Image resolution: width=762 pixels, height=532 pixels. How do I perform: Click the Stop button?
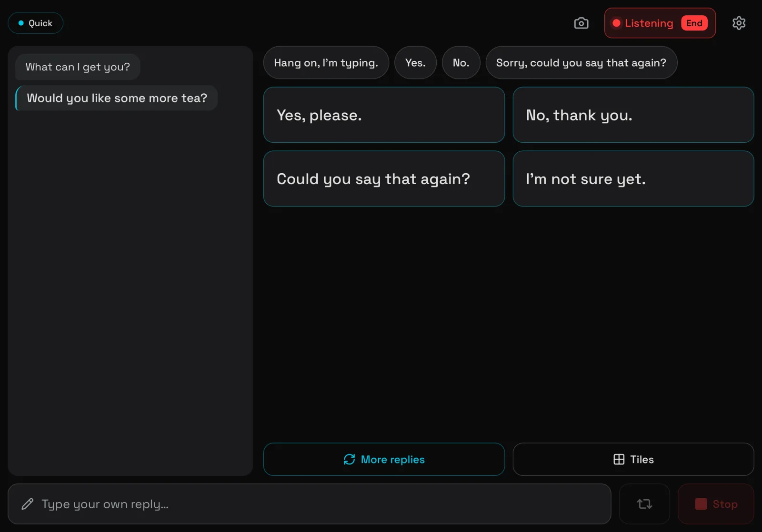[x=716, y=504]
